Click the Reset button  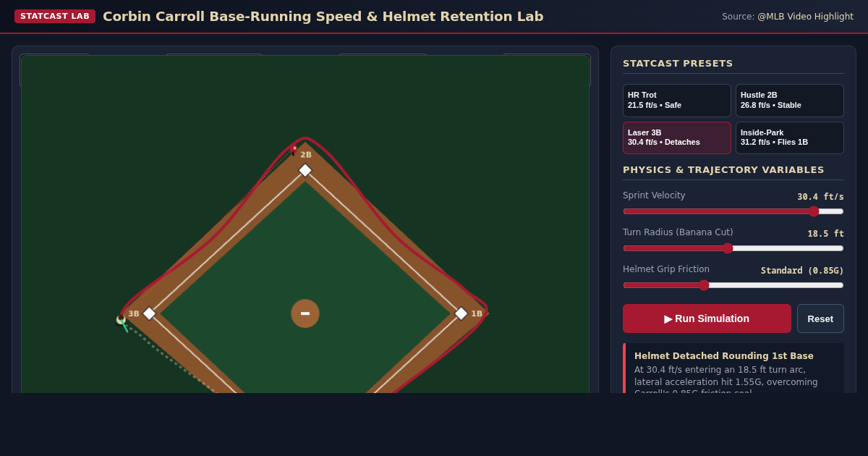pyautogui.click(x=820, y=318)
